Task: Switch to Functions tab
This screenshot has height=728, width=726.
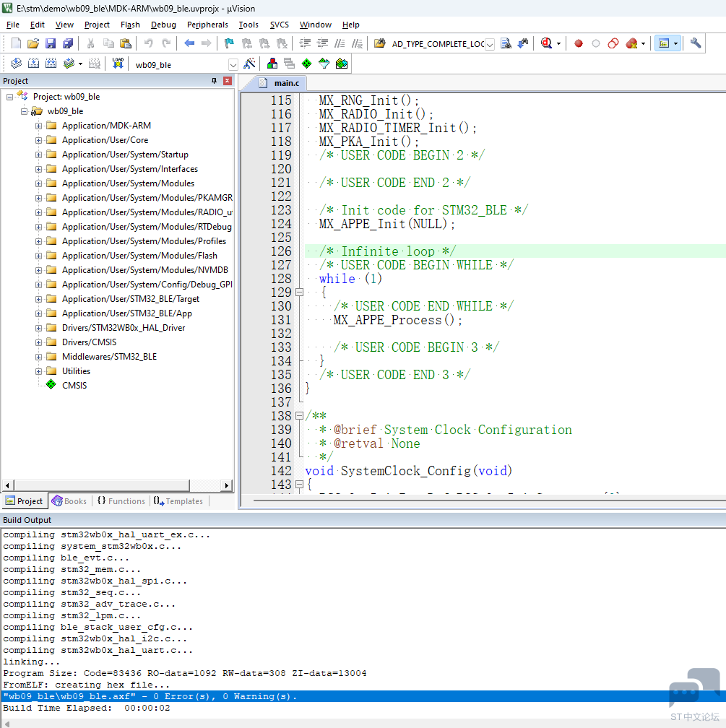Action: click(x=121, y=501)
